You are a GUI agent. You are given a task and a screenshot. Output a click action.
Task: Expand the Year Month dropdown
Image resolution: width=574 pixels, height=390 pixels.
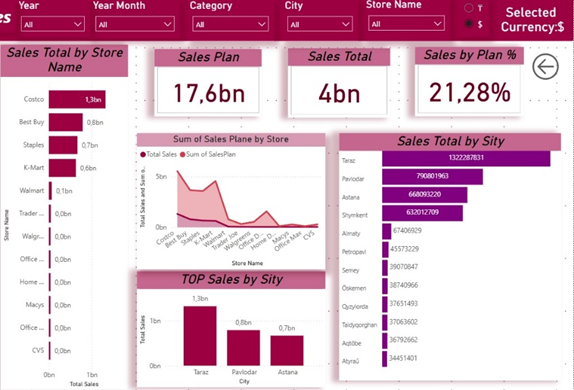tap(135, 24)
